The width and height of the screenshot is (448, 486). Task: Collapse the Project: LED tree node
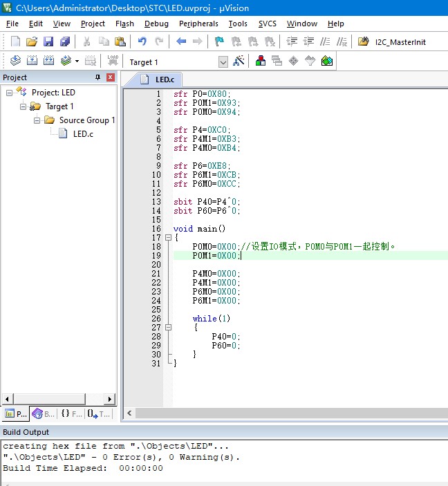[9, 93]
